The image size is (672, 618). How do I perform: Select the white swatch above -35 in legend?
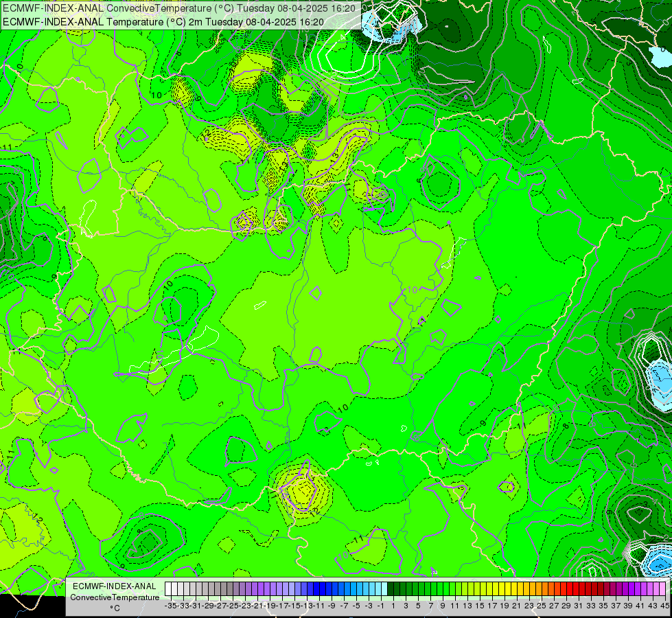(x=168, y=589)
